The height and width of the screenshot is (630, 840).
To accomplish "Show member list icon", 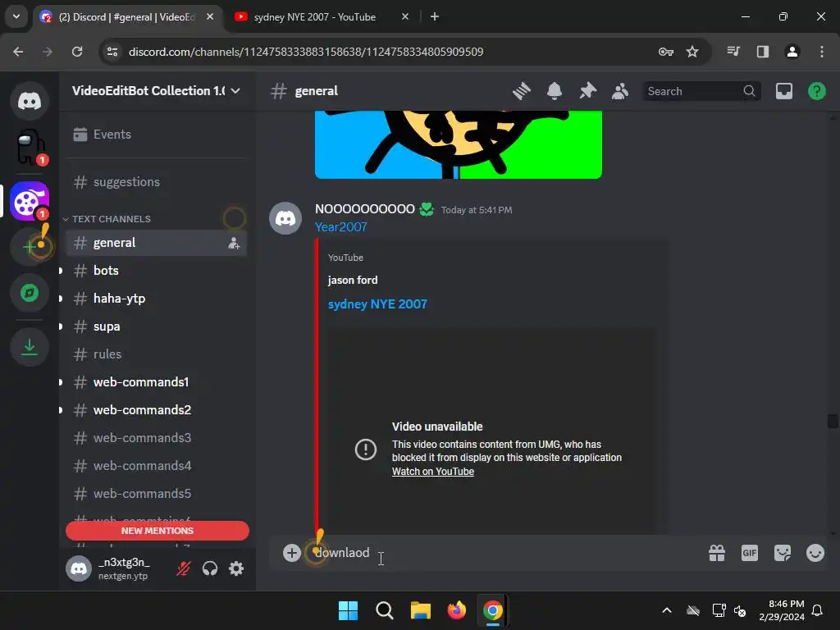I will [620, 91].
